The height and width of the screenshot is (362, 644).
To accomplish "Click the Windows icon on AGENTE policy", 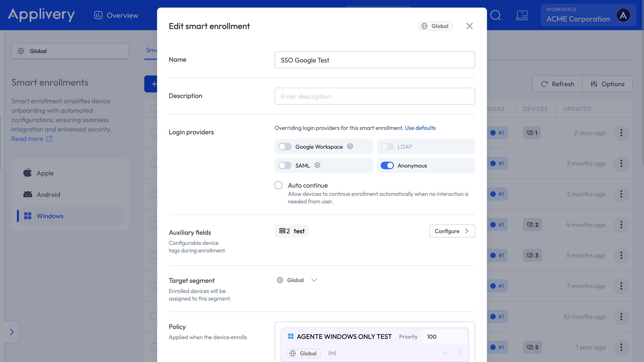I will tap(290, 336).
